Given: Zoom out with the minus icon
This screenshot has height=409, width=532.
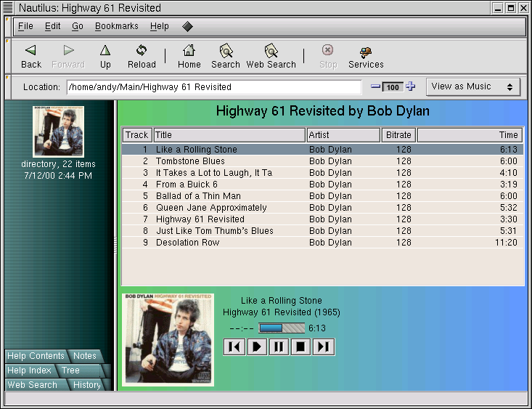Looking at the screenshot, I should [x=375, y=86].
